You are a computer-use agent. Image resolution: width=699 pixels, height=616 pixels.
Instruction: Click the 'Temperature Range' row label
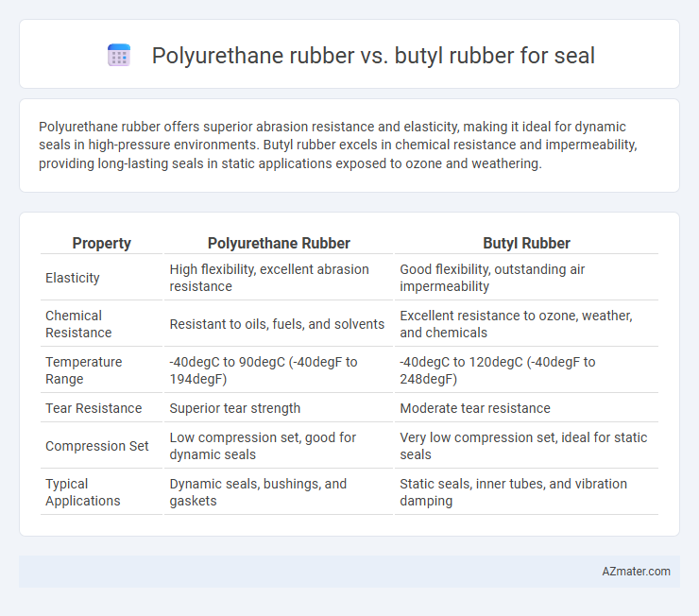point(83,370)
